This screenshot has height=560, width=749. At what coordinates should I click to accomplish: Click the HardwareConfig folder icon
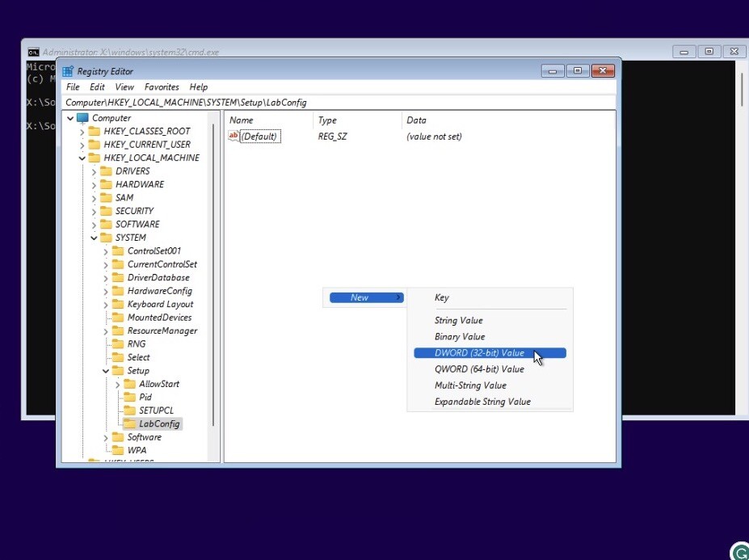(x=118, y=291)
